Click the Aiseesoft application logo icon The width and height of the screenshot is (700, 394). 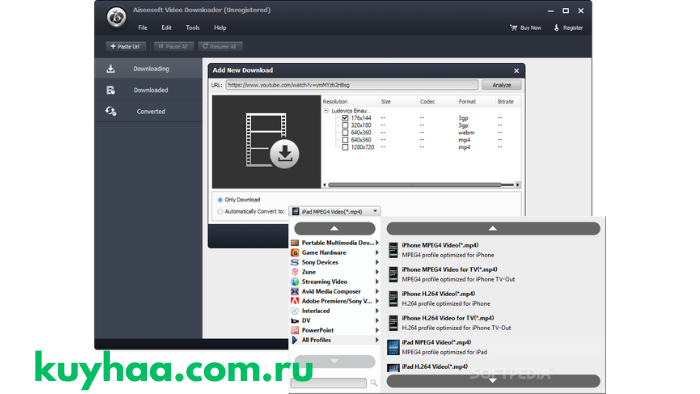116,17
